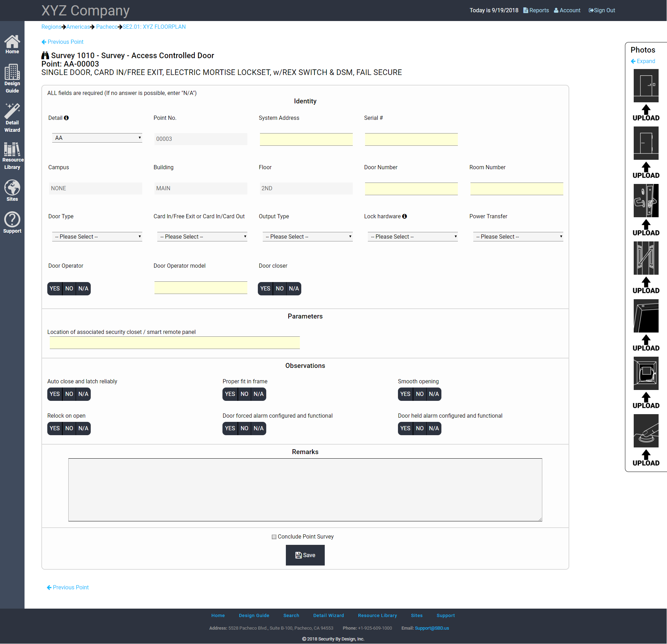Expand the Photos panel

point(643,61)
